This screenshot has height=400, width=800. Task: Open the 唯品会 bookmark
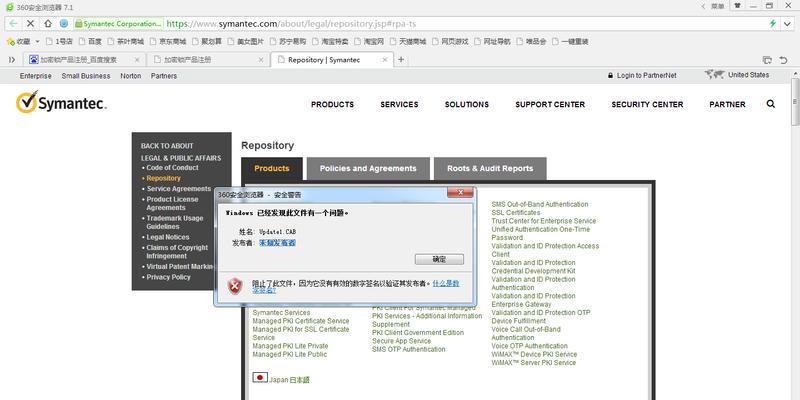[x=531, y=41]
